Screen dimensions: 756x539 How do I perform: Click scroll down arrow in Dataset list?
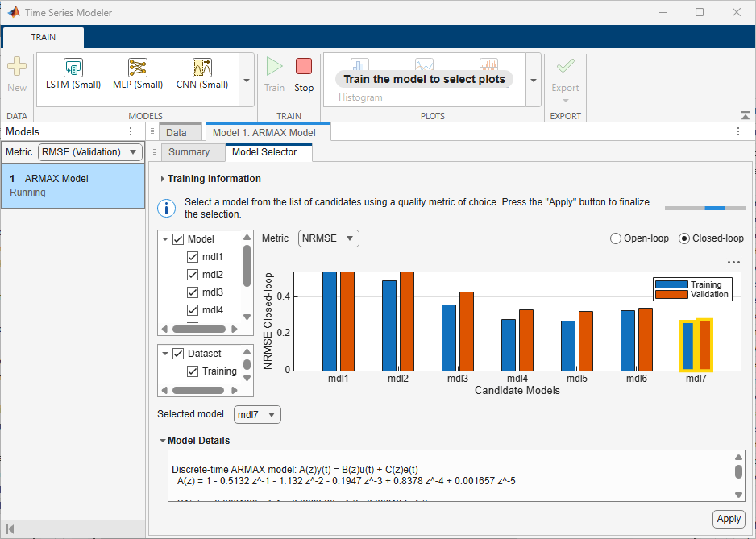247,378
